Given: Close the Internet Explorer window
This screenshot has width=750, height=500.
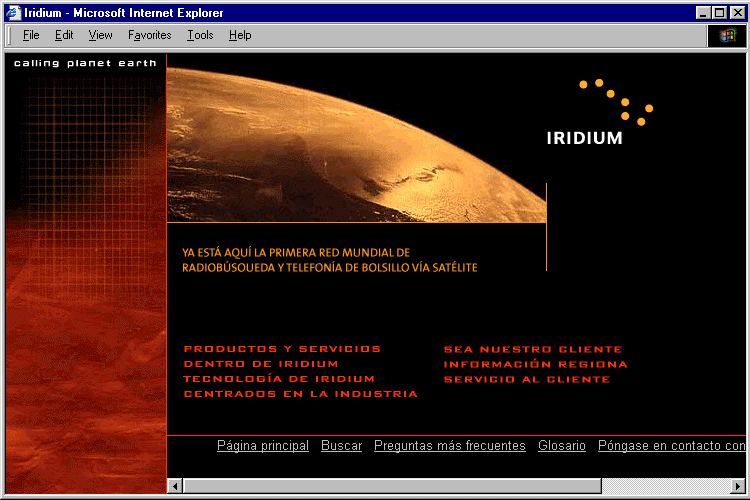Looking at the screenshot, I should [737, 13].
